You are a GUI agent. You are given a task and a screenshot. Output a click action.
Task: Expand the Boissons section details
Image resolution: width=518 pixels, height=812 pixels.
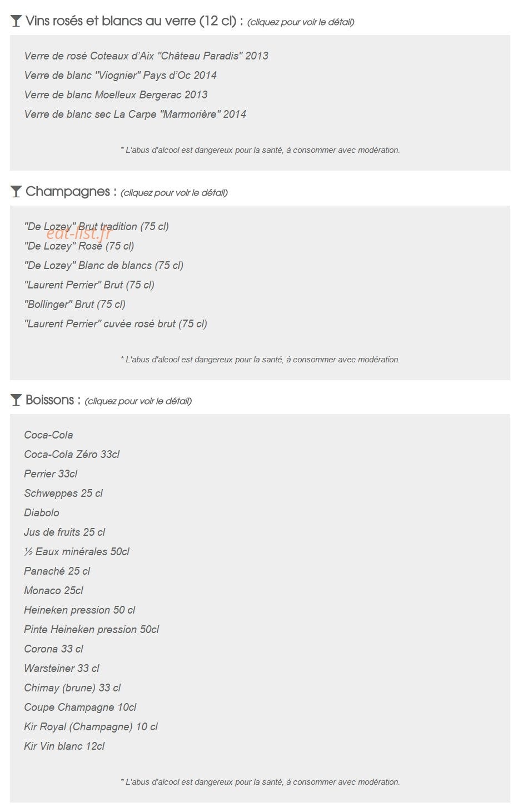pos(138,401)
